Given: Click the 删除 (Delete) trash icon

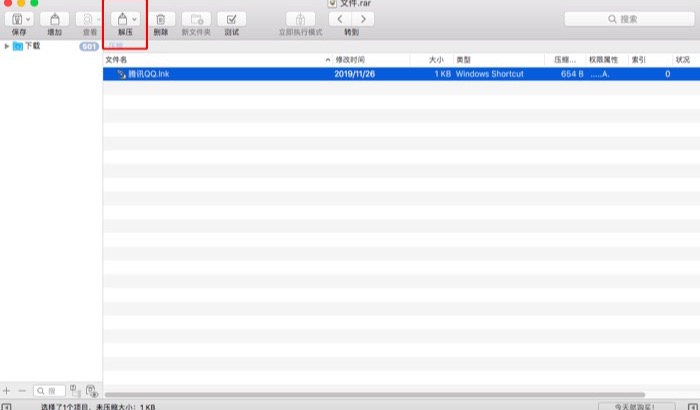Looking at the screenshot, I should coord(160,19).
